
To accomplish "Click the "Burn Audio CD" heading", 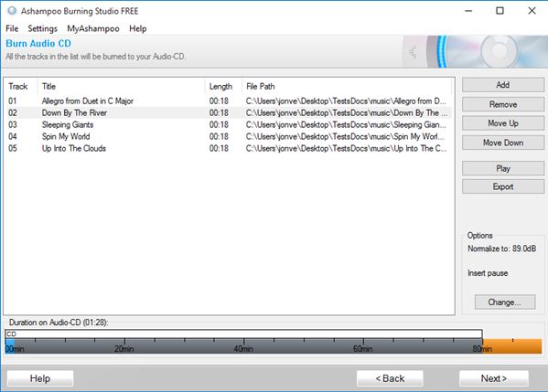I will tap(38, 44).
